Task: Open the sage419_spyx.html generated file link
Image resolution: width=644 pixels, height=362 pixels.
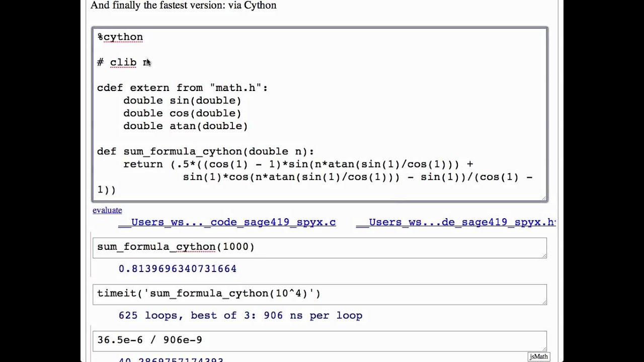Action: tap(456, 222)
